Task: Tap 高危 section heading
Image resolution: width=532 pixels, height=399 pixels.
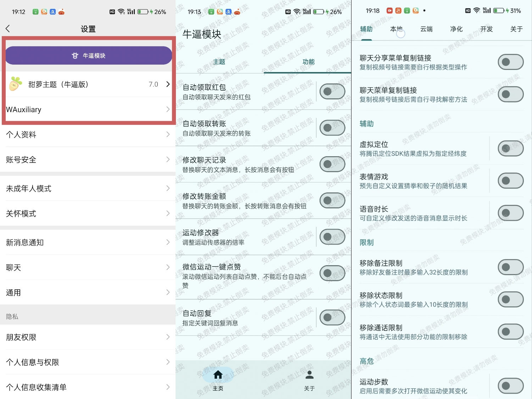Action: point(367,361)
